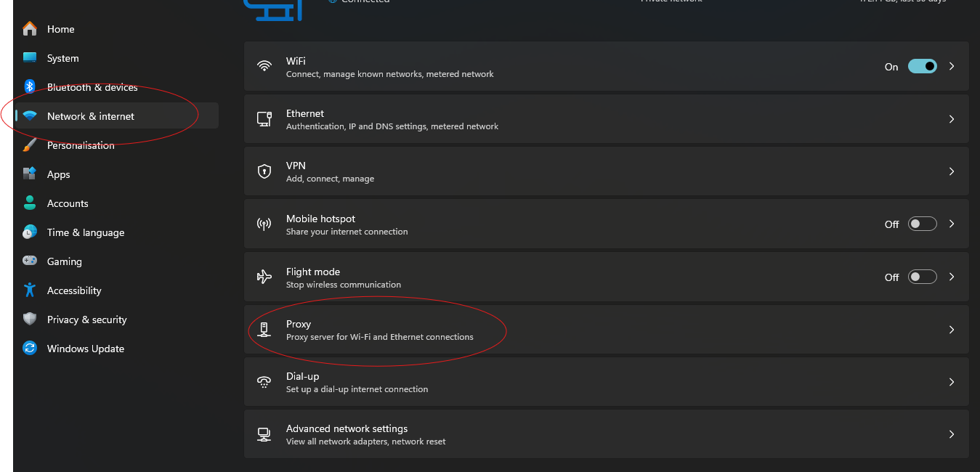Image resolution: width=980 pixels, height=472 pixels.
Task: Select the Apps settings category
Action: click(59, 174)
